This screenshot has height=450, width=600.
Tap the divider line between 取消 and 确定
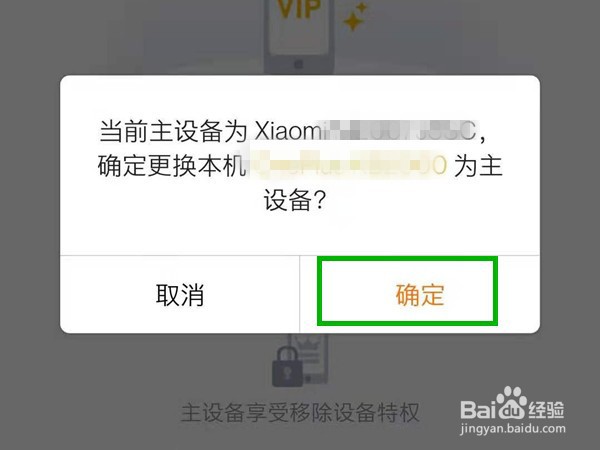(299, 294)
